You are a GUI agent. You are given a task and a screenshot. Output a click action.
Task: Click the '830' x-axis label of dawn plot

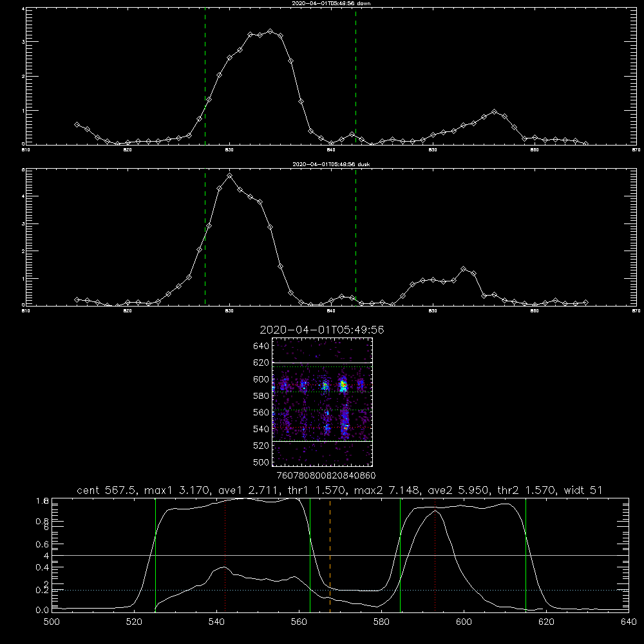[229, 150]
